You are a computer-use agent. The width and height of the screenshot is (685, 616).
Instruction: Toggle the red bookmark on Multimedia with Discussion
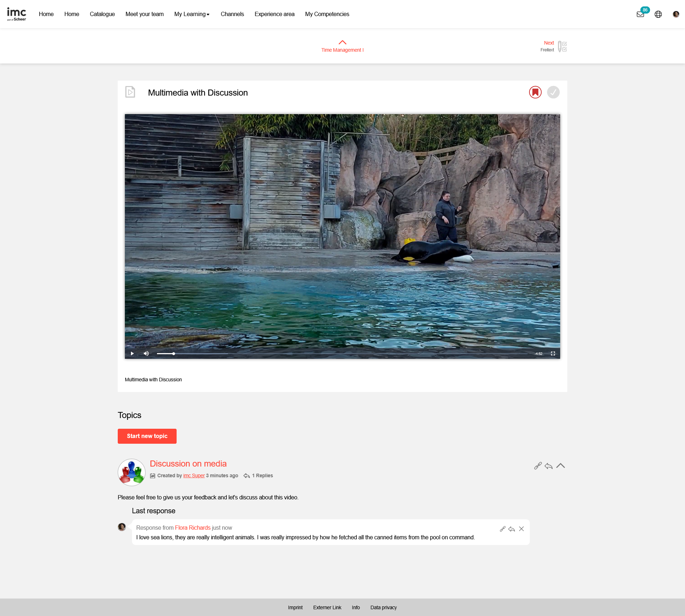[535, 92]
